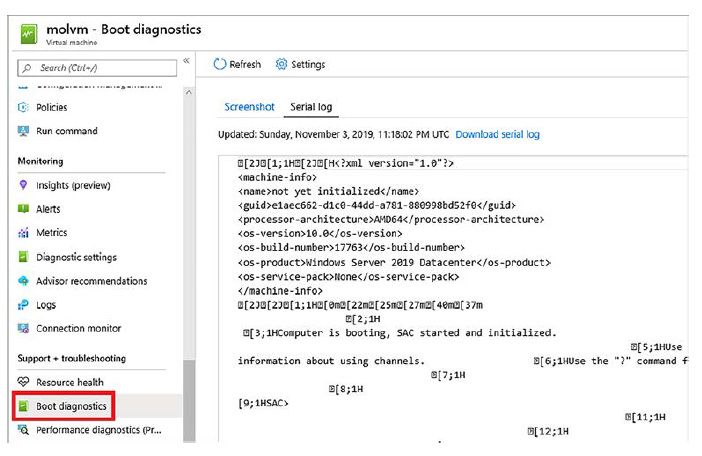Click the Resource health heart icon
This screenshot has height=456, width=702.
(x=25, y=382)
